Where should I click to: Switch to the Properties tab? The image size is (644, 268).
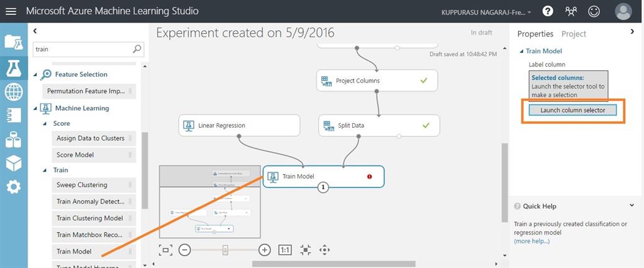pos(535,34)
